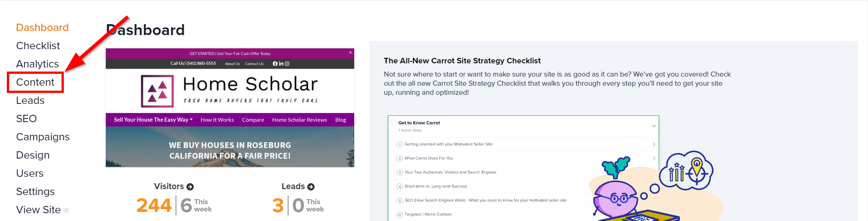Close the purple Get Started banner
Viewport: 868px width, 221px height.
pos(350,52)
